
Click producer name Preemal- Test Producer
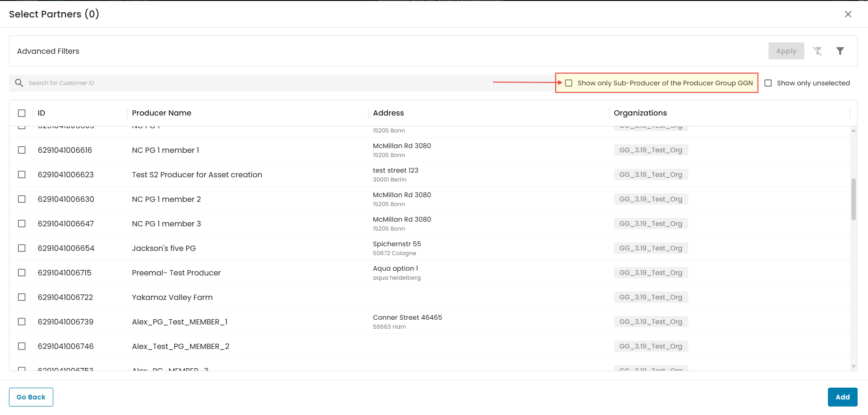click(176, 273)
